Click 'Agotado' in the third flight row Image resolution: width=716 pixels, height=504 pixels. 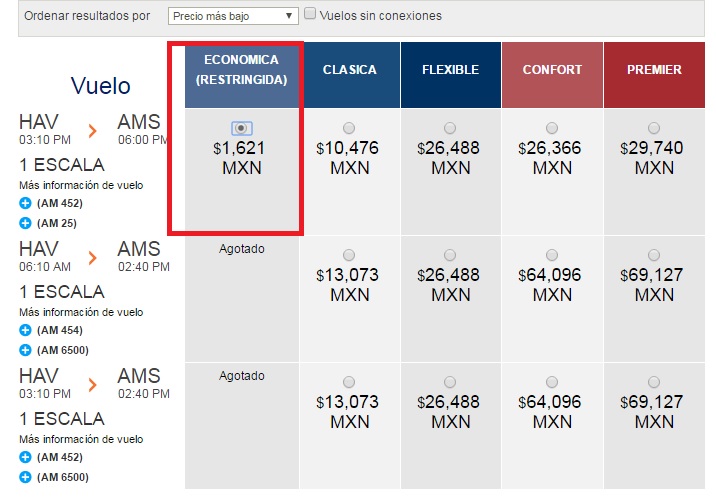242,376
